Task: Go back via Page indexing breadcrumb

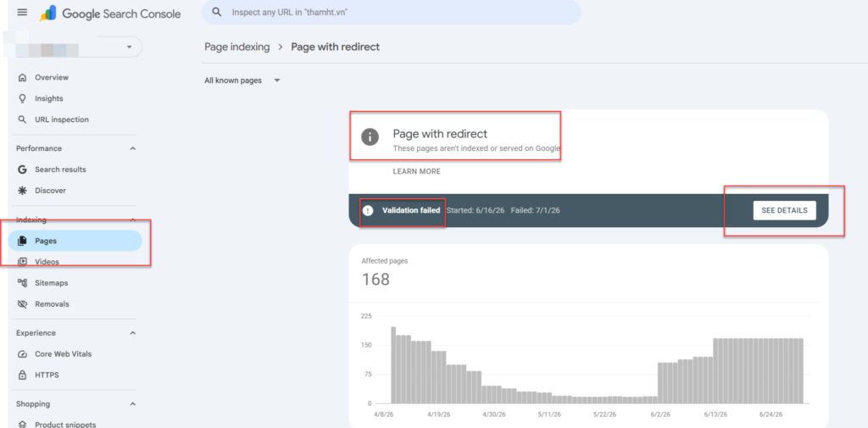Action: [237, 47]
